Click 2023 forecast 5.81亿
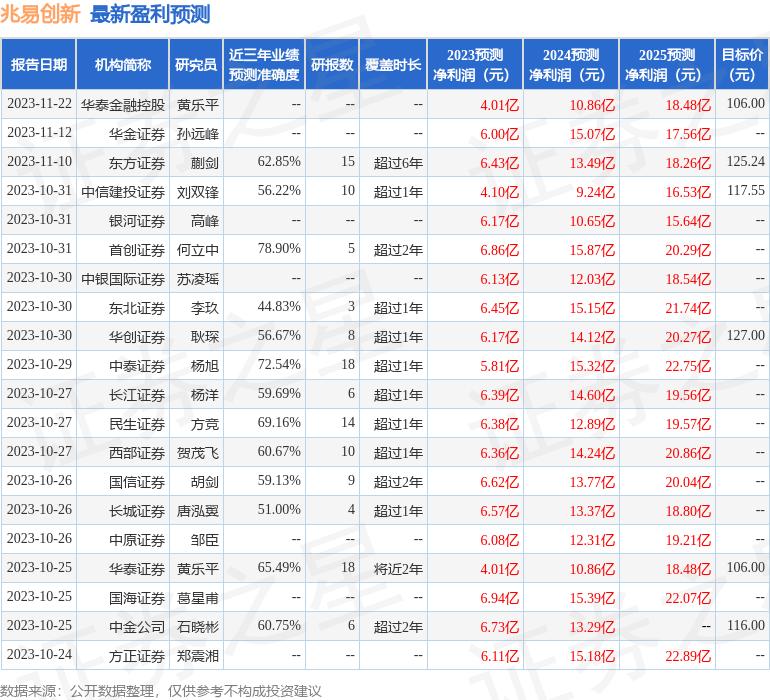This screenshot has width=770, height=700. click(x=499, y=366)
